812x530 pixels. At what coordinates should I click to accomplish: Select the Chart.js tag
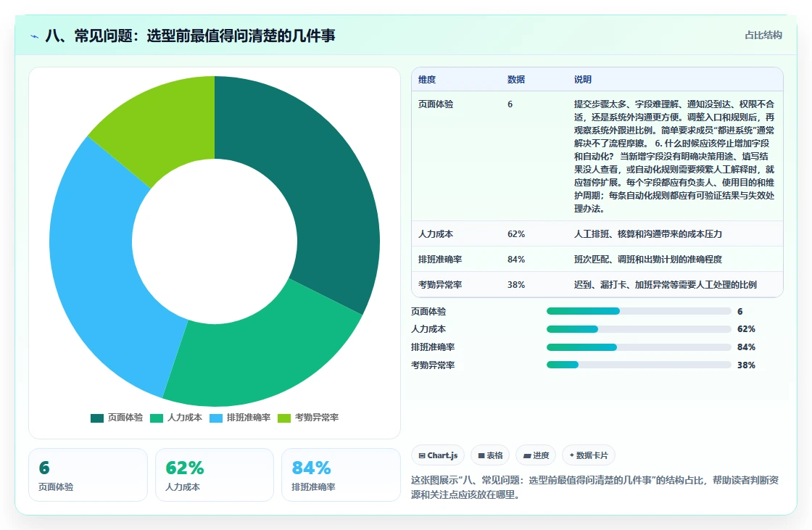[x=438, y=455]
